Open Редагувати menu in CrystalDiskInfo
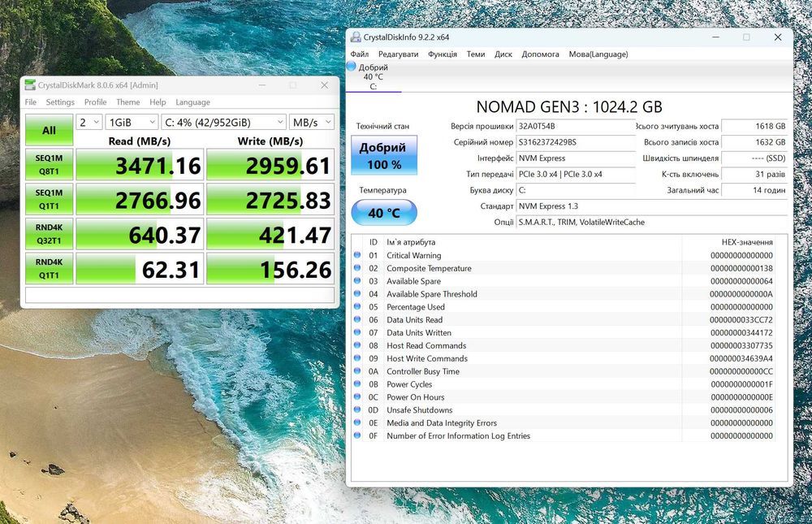812x524 pixels. coord(398,54)
